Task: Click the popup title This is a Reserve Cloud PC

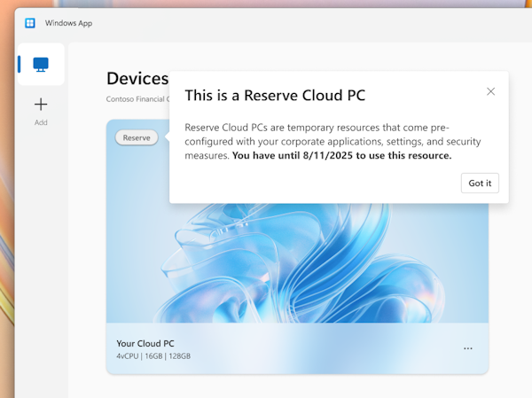Action: point(275,95)
